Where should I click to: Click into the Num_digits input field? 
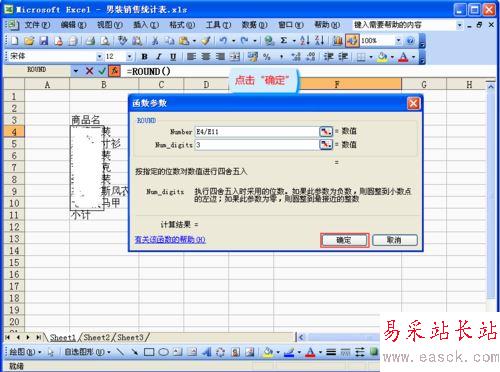click(257, 144)
